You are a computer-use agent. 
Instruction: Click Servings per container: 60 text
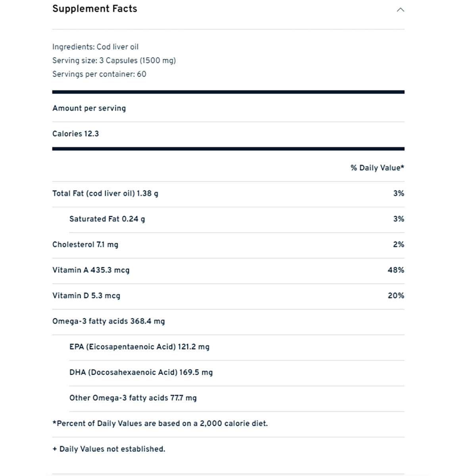(x=99, y=74)
